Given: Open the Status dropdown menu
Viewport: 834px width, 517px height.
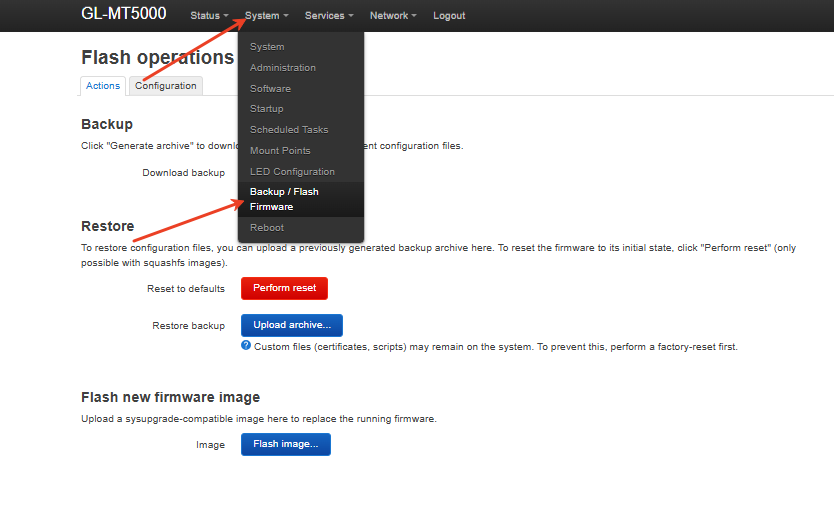Looking at the screenshot, I should tap(209, 16).
